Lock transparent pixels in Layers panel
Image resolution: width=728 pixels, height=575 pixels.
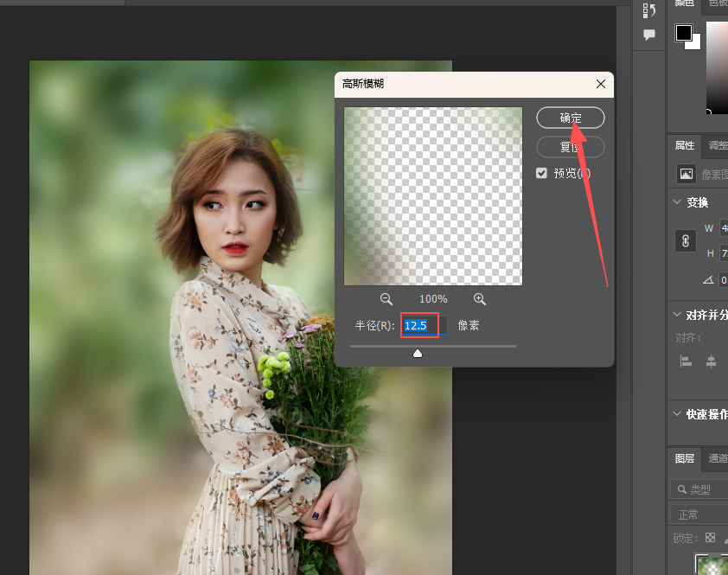click(x=711, y=537)
